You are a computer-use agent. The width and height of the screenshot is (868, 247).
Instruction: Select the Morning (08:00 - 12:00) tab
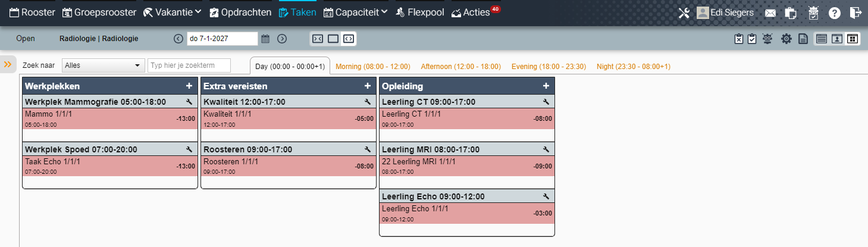(x=373, y=66)
